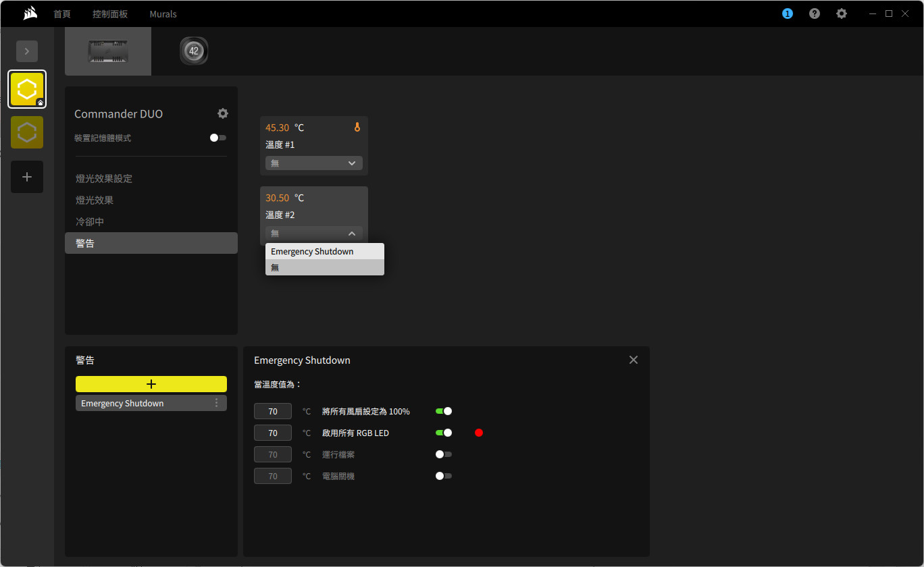The width and height of the screenshot is (924, 567).
Task: Expand the sidebar with the arrow chevron
Action: pos(27,51)
